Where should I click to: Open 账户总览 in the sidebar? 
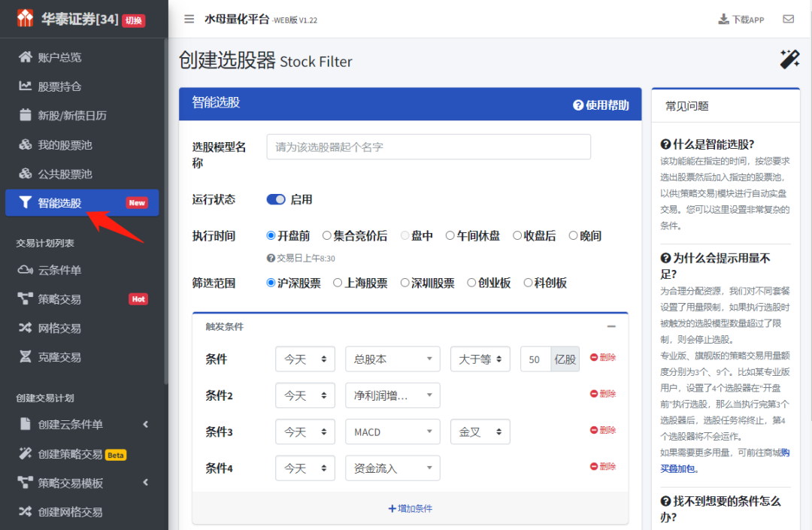59,57
